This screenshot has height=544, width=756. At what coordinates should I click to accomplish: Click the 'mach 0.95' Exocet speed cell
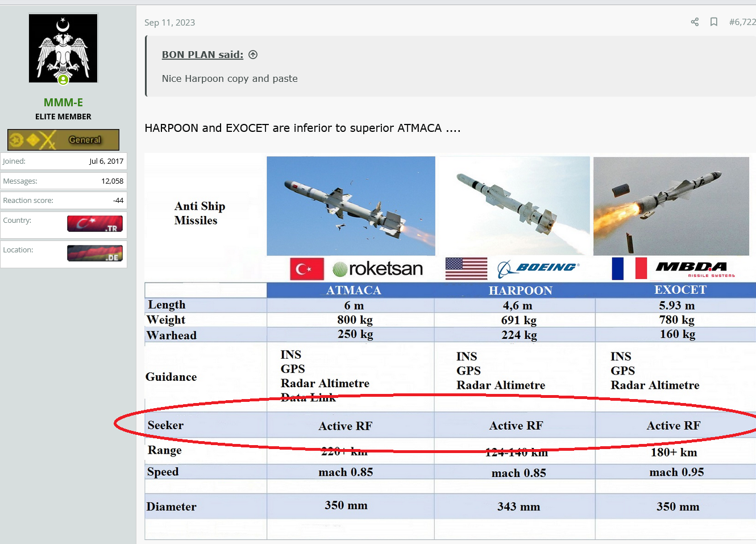click(676, 472)
